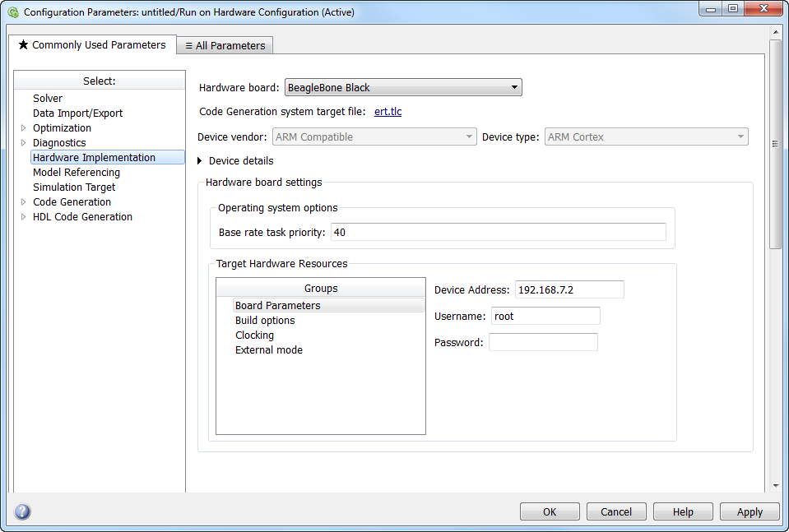Click the Cancel button
The image size is (789, 532).
click(x=615, y=511)
